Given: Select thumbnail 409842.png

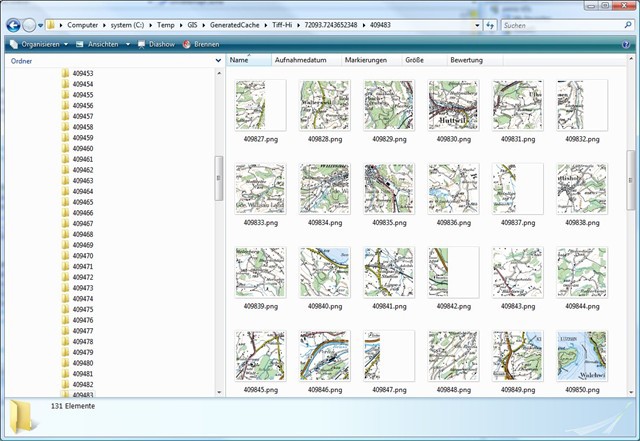Looking at the screenshot, I should click(453, 272).
